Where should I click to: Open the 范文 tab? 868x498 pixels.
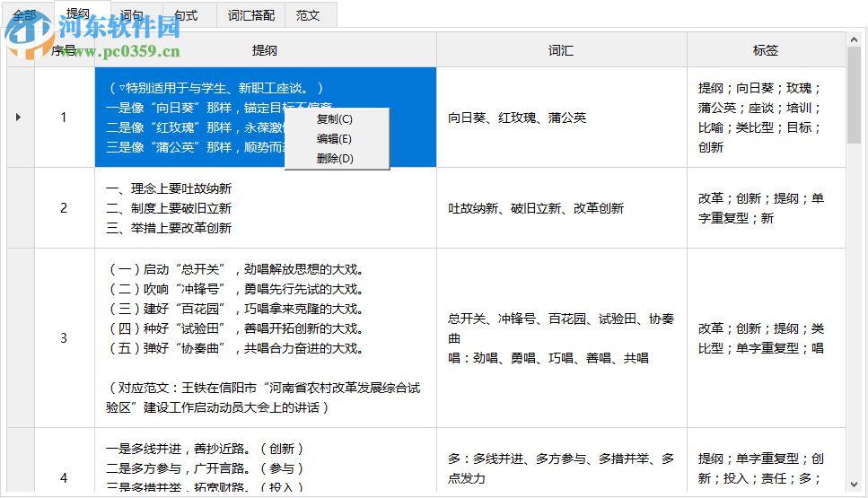tap(307, 15)
